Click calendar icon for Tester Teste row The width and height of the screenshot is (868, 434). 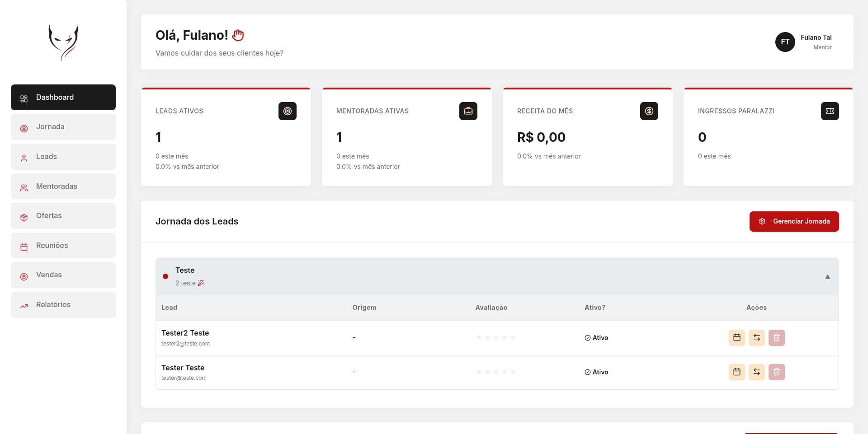(736, 372)
